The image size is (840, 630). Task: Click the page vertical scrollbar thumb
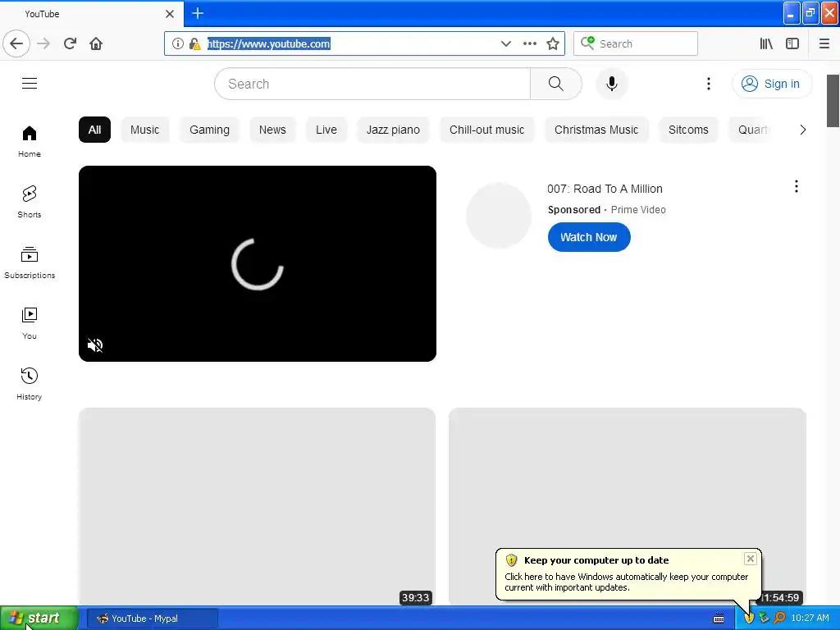click(x=833, y=101)
